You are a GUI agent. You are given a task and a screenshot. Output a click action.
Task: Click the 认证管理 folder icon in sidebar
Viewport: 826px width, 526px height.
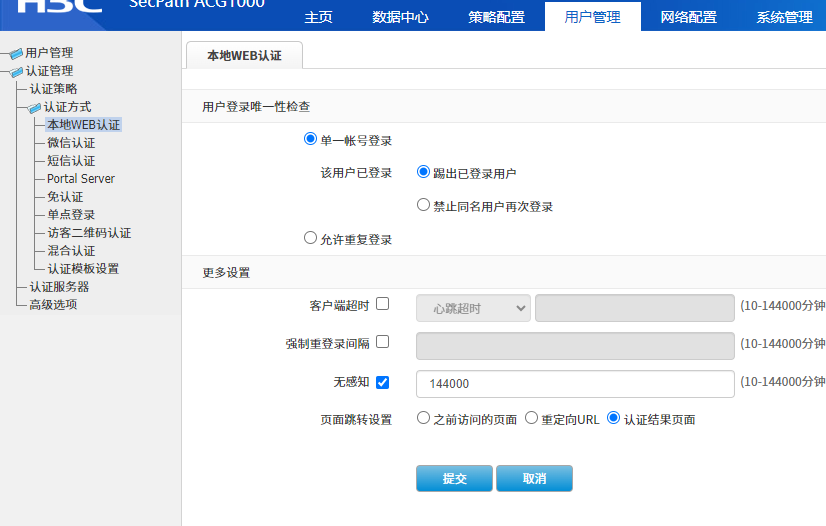(16, 71)
